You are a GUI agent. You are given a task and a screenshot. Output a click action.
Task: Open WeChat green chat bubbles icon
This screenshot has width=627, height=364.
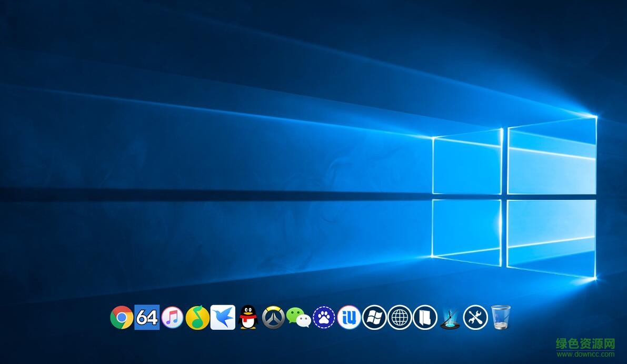[298, 318]
